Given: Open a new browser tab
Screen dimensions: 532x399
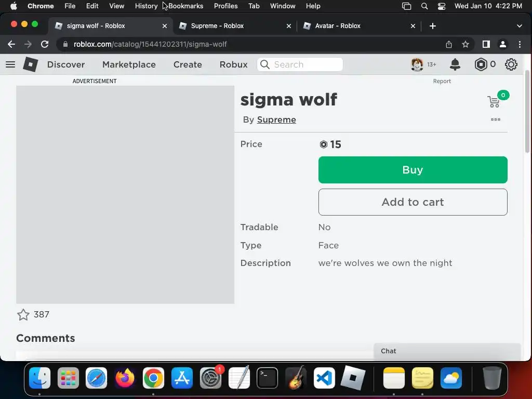Looking at the screenshot, I should 433,26.
